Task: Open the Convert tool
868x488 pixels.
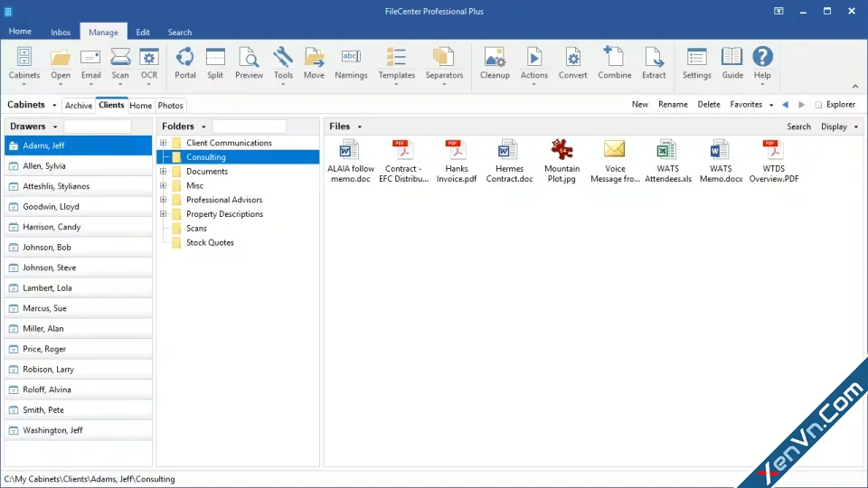Action: [572, 63]
